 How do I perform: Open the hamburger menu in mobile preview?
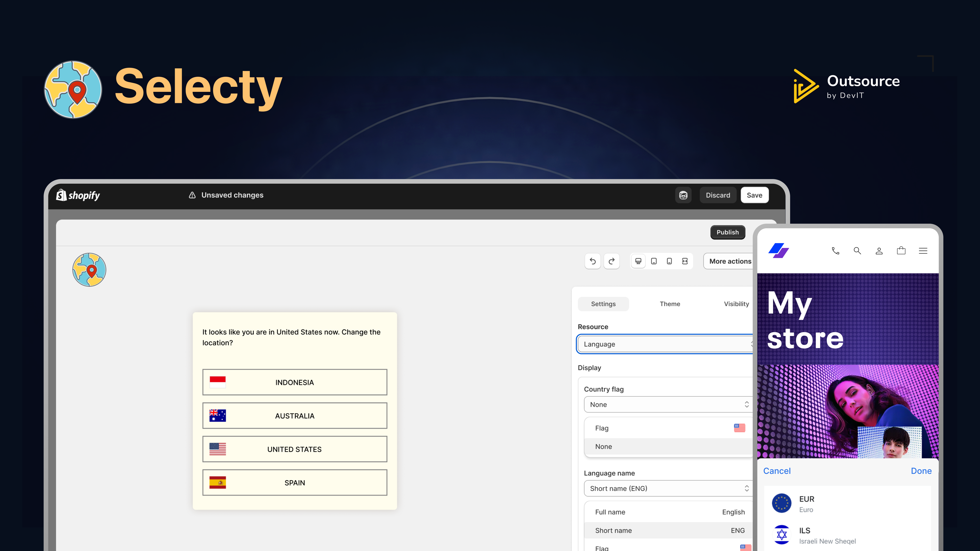click(923, 251)
